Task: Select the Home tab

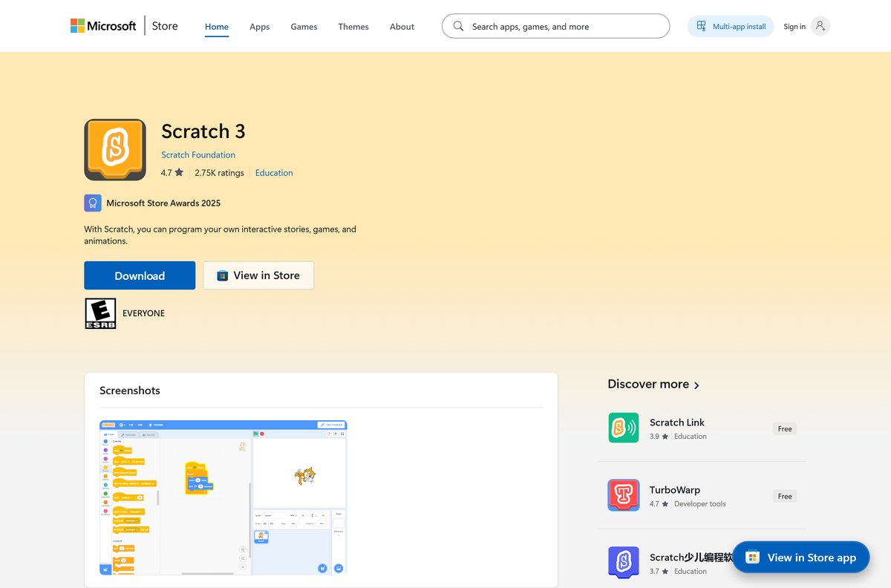Action: pyautogui.click(x=217, y=27)
